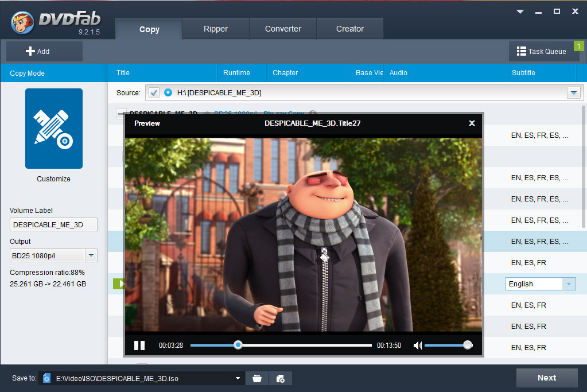587x392 pixels.
Task: Click the Next button
Action: (547, 378)
